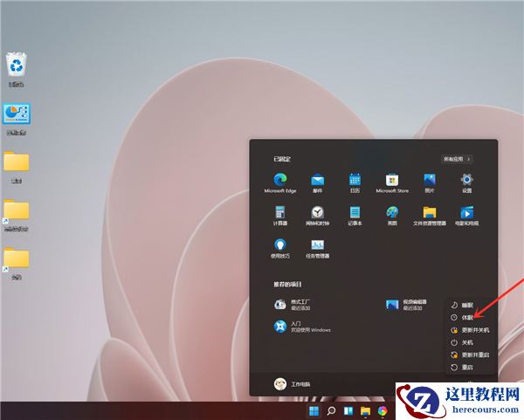Viewport: 524px width, 420px height.
Task: Select 更新并重启 Update and restart
Action: [x=470, y=355]
